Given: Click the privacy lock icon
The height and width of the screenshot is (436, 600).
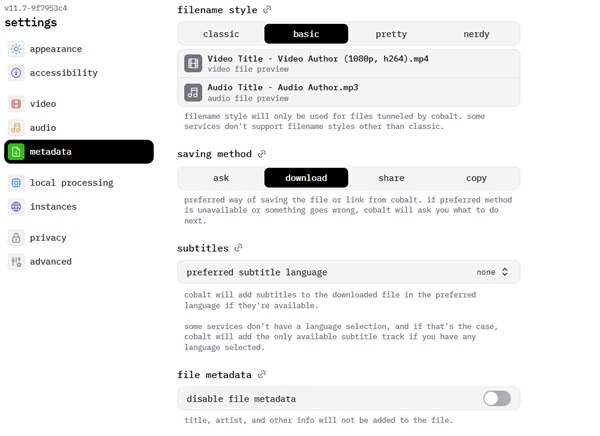Looking at the screenshot, I should point(16,238).
